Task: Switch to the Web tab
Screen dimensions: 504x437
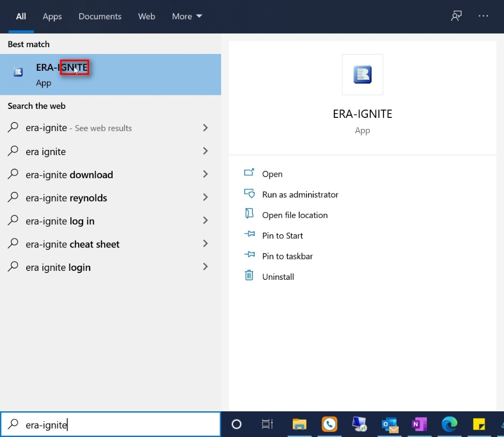Action: tap(147, 16)
